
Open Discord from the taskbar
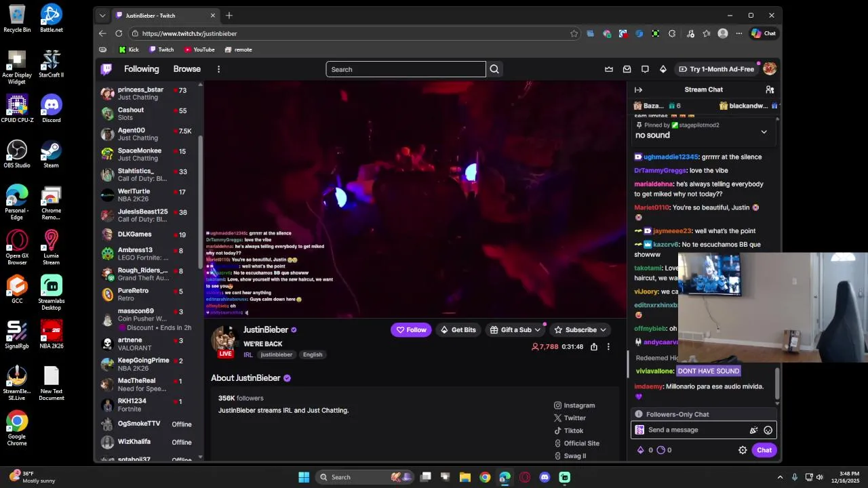(545, 477)
